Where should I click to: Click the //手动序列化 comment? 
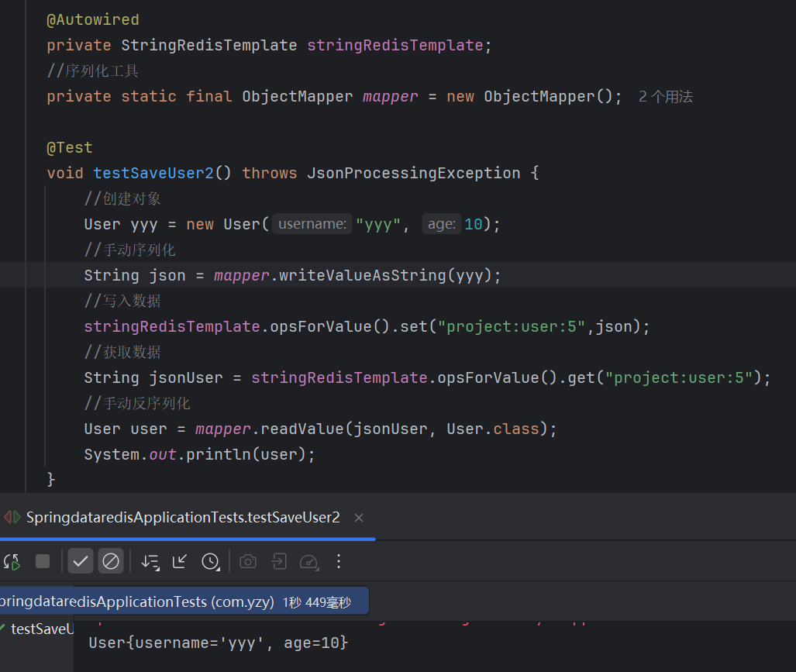[130, 250]
